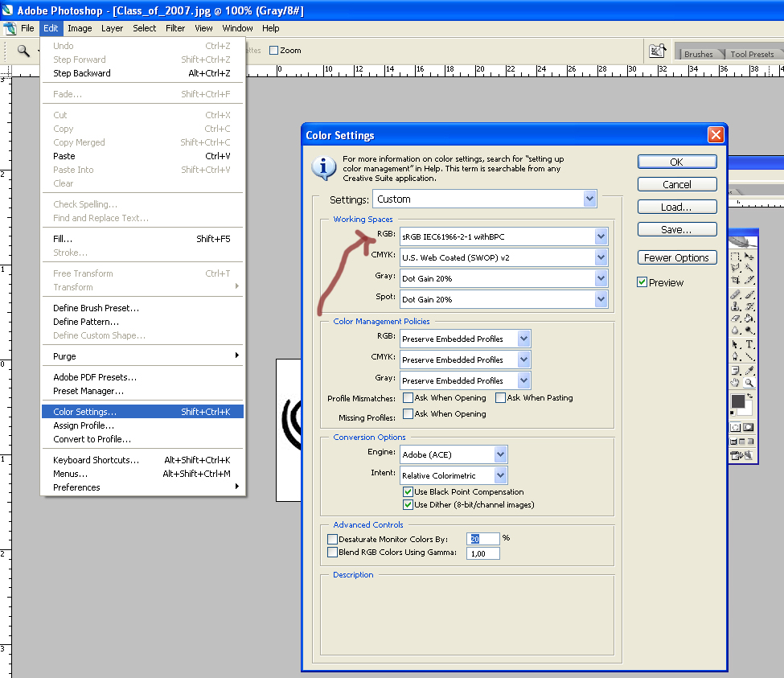The image size is (784, 678).
Task: Open the Gray color management policy dropdown
Action: [466, 381]
